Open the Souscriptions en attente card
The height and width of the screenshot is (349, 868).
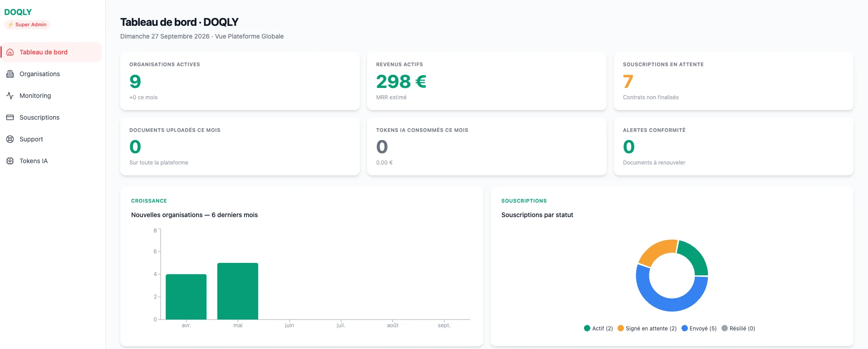[734, 81]
